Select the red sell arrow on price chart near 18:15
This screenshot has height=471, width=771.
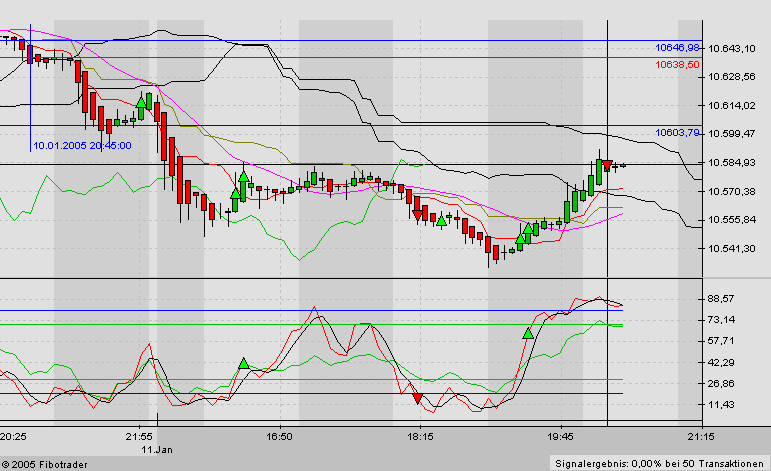point(417,215)
